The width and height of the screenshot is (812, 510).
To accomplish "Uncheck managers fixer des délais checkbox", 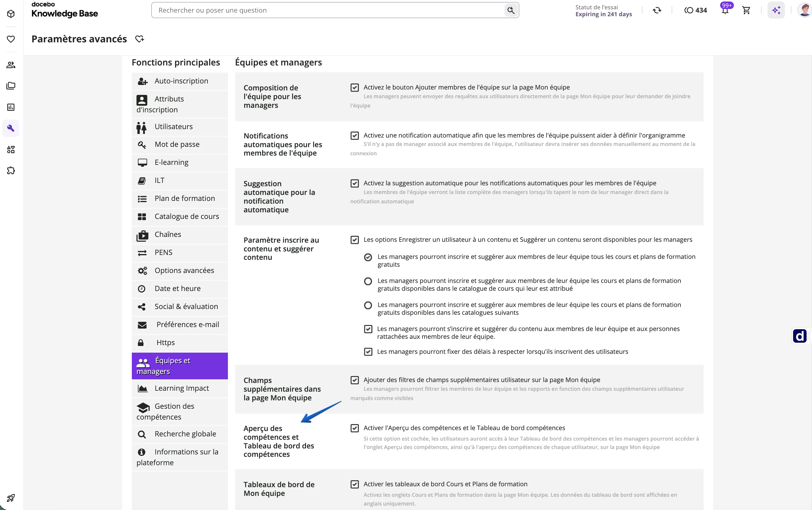I will (368, 352).
